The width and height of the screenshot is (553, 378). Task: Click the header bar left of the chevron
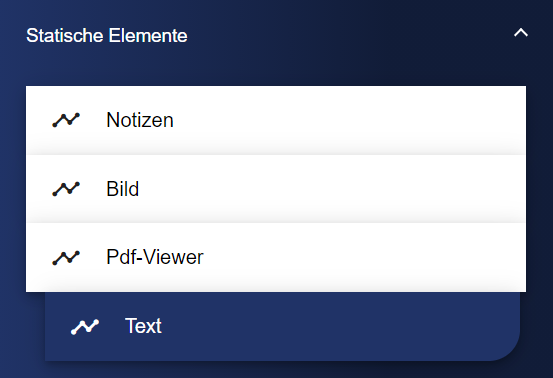(x=349, y=35)
